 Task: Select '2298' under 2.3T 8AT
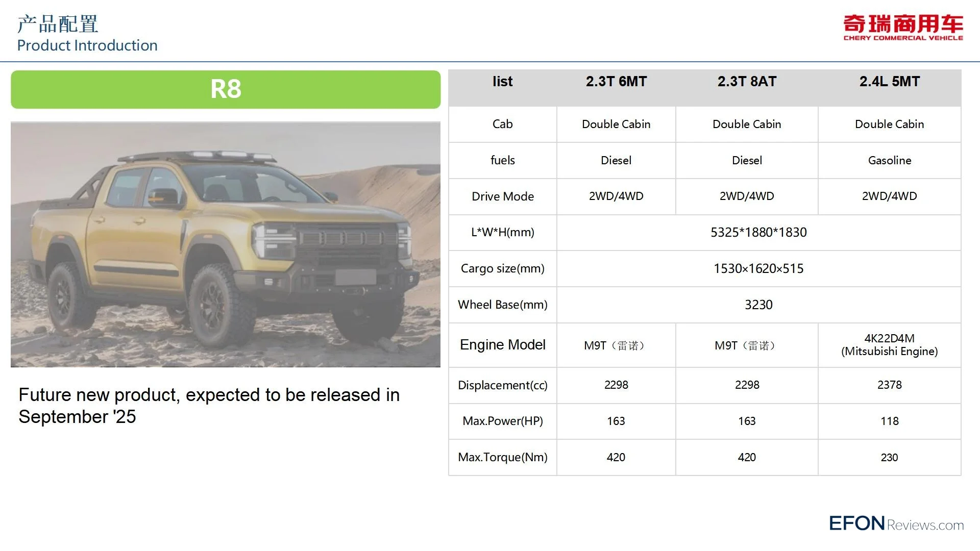click(747, 385)
